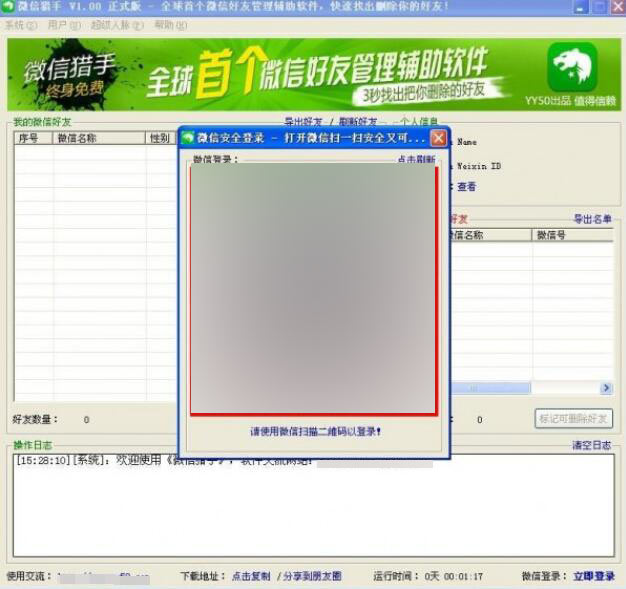Click 导出好友 link
626x589 pixels.
click(x=303, y=121)
